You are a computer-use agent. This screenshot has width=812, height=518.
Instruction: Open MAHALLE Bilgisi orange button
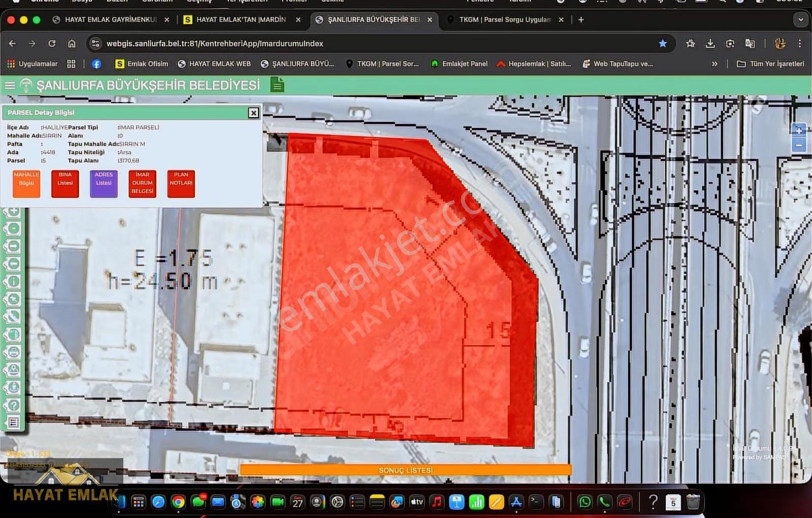[x=26, y=183]
